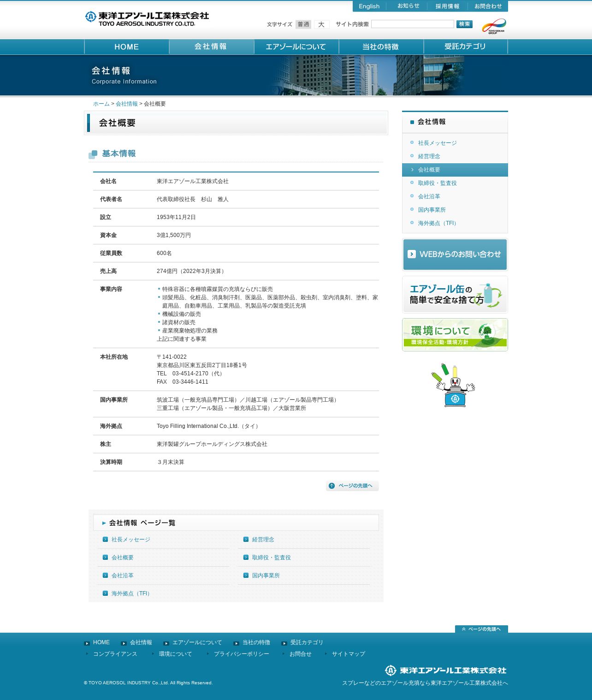Open 環境について in the footer
Viewport: 592px width, 700px height.
pos(176,654)
